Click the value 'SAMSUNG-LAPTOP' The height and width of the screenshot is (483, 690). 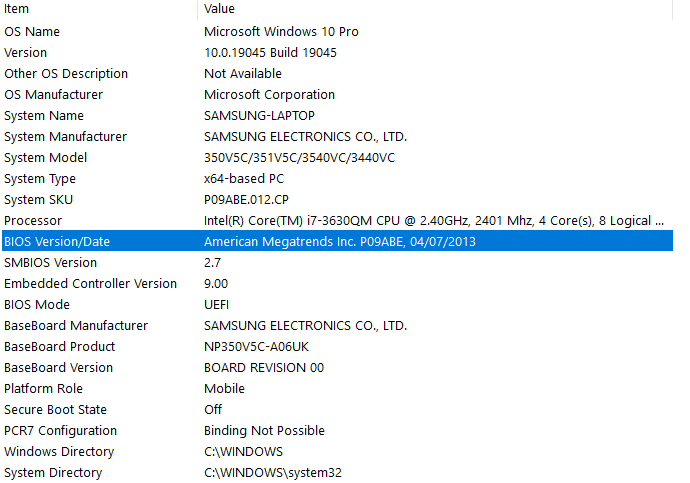(x=259, y=116)
